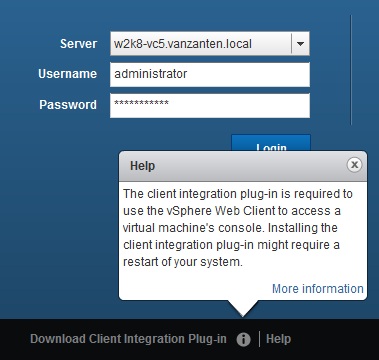Click Download Client Integration Plug-in link

pos(128,339)
